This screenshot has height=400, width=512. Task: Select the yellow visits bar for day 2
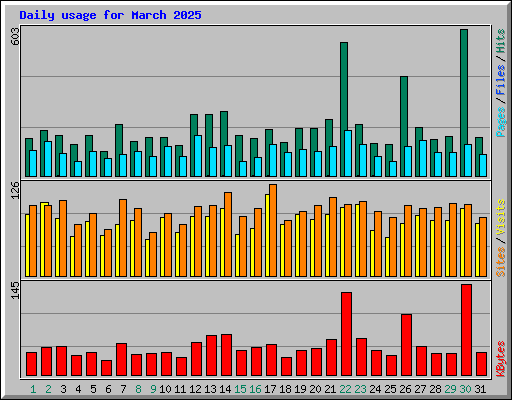pyautogui.click(x=42, y=239)
